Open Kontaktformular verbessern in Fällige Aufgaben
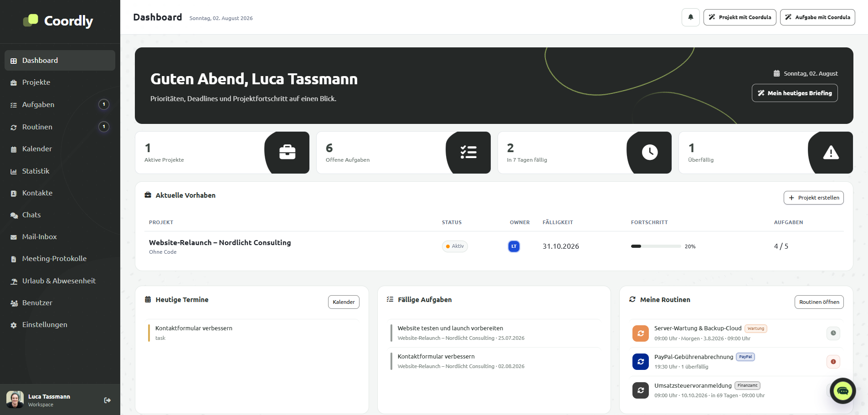 click(x=436, y=356)
